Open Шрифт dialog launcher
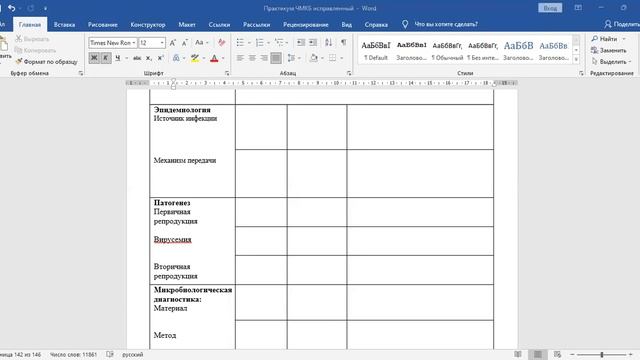The width and height of the screenshot is (640, 360). click(x=227, y=73)
